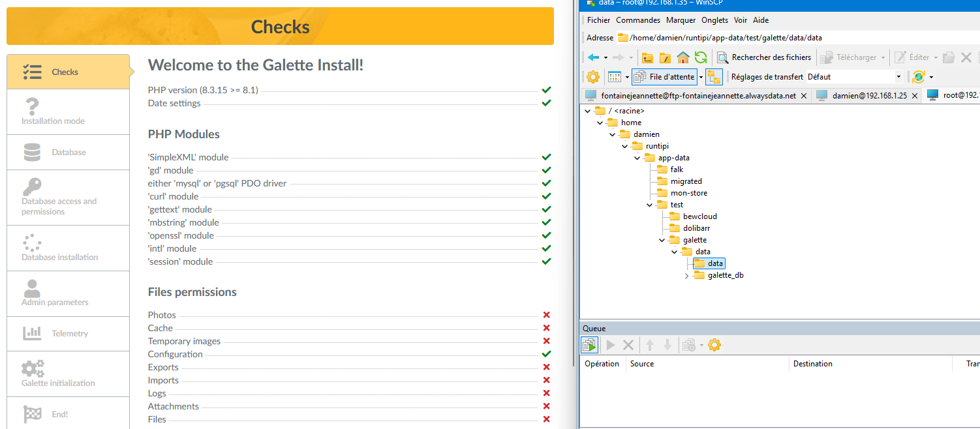Image resolution: width=980 pixels, height=429 pixels.
Task: Open the synchronize globe dropdown arrow
Action: 931,77
